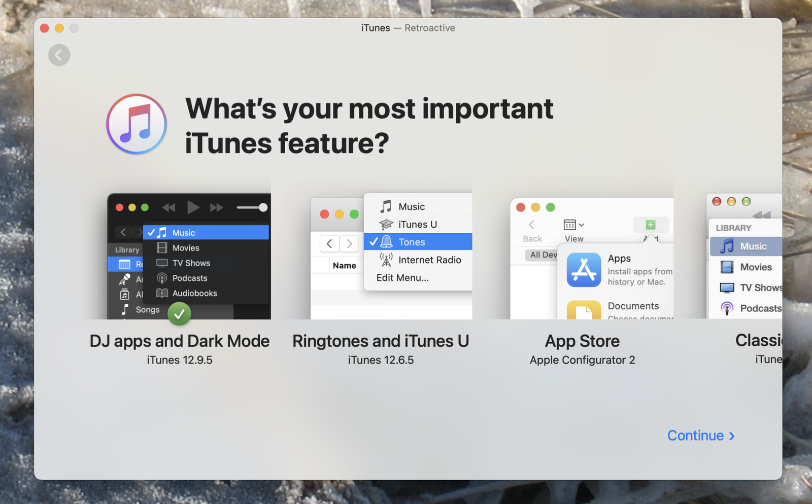This screenshot has height=504, width=812.
Task: Select the partially visible Classic theme screenshot
Action: tap(744, 256)
